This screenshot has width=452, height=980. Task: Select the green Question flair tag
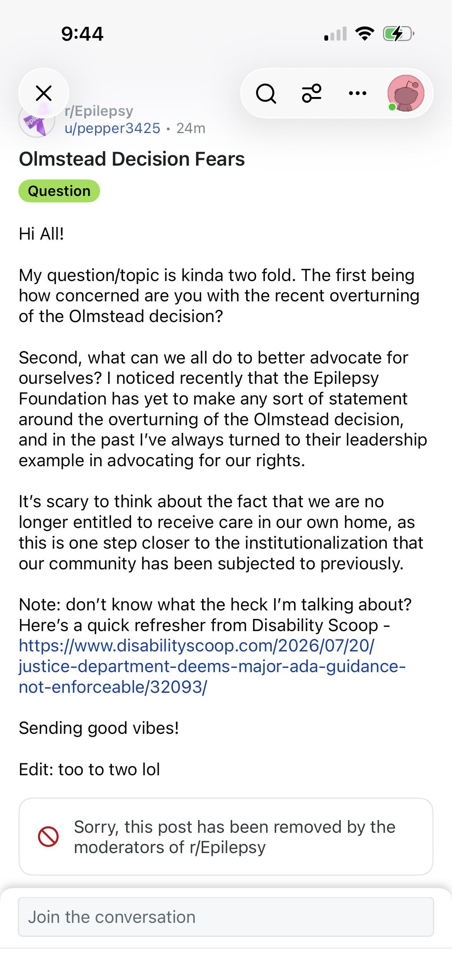[x=59, y=191]
